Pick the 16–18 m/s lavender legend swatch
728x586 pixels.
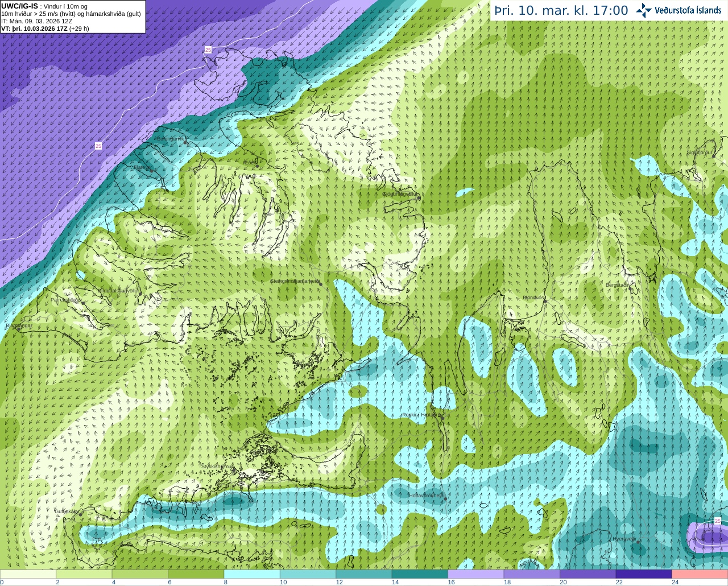(476, 573)
